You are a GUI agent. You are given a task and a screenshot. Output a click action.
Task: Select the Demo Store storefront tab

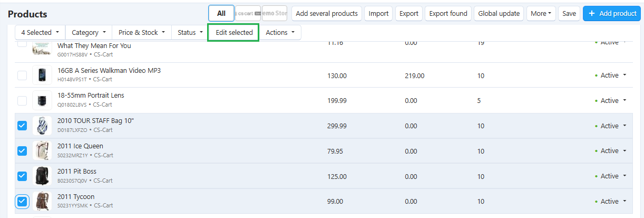pos(275,14)
